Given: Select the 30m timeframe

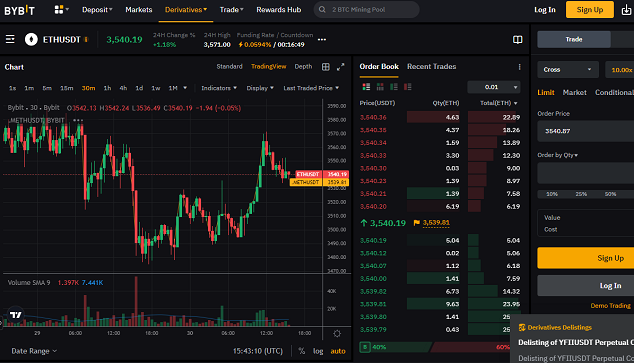Looking at the screenshot, I should [x=88, y=88].
